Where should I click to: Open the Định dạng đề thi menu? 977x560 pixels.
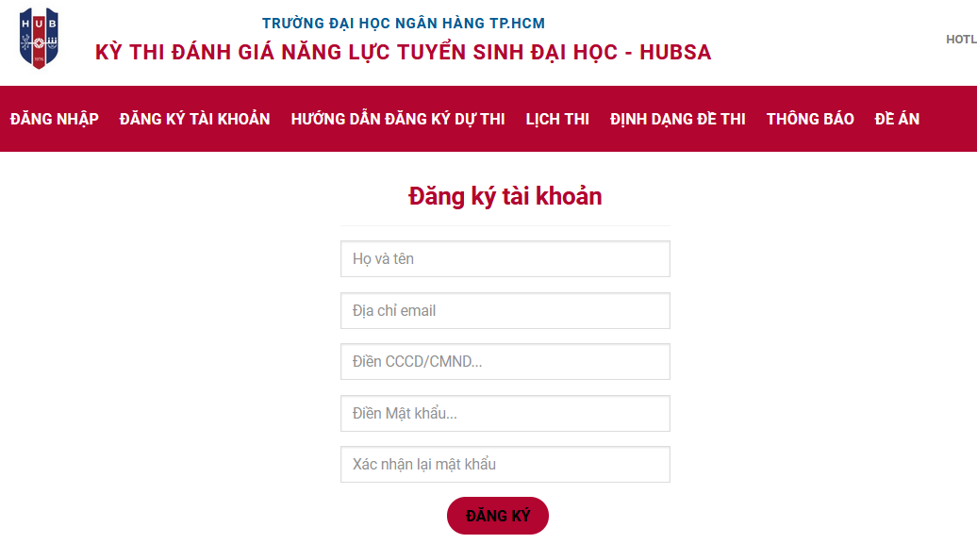(678, 119)
